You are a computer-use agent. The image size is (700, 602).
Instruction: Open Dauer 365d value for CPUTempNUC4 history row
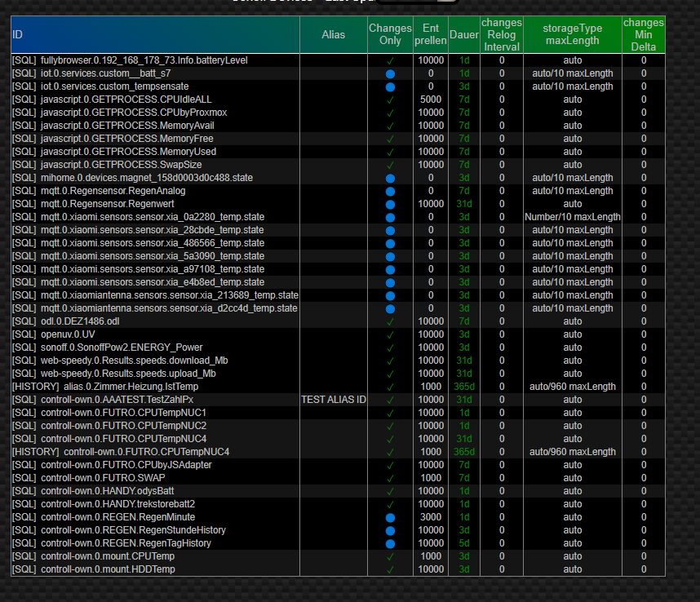(463, 452)
